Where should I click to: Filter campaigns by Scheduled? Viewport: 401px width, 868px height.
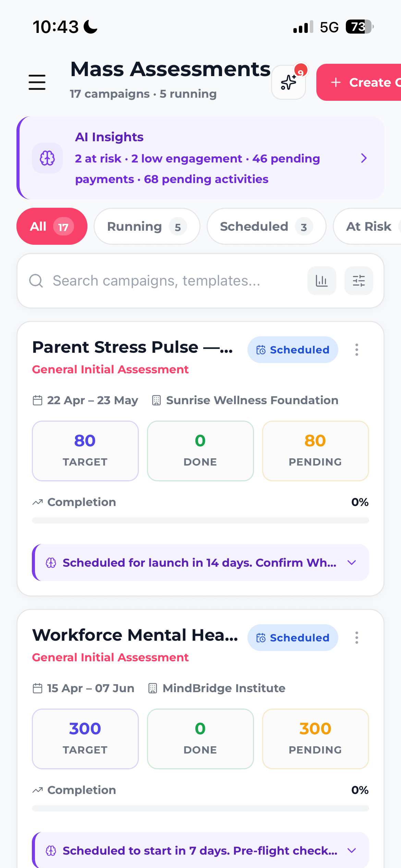(266, 226)
